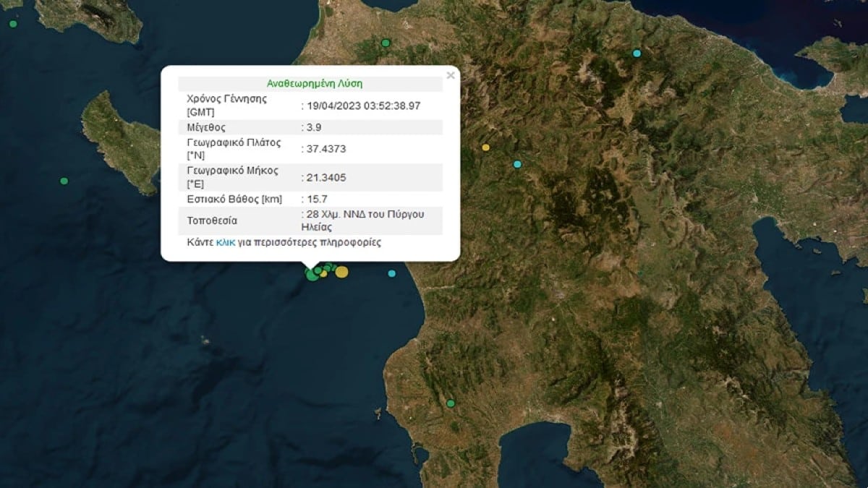This screenshot has height=488, width=868.
Task: Click the focal depth value 15.7
Action: 316,199
